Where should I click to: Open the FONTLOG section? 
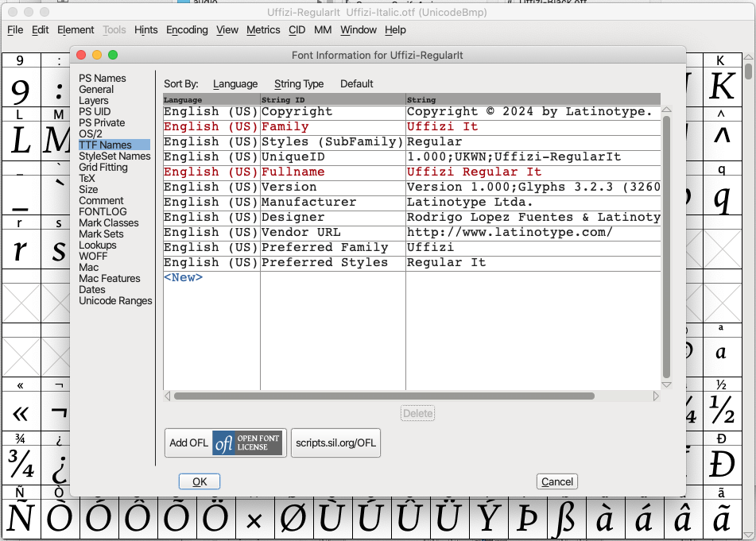(x=103, y=211)
